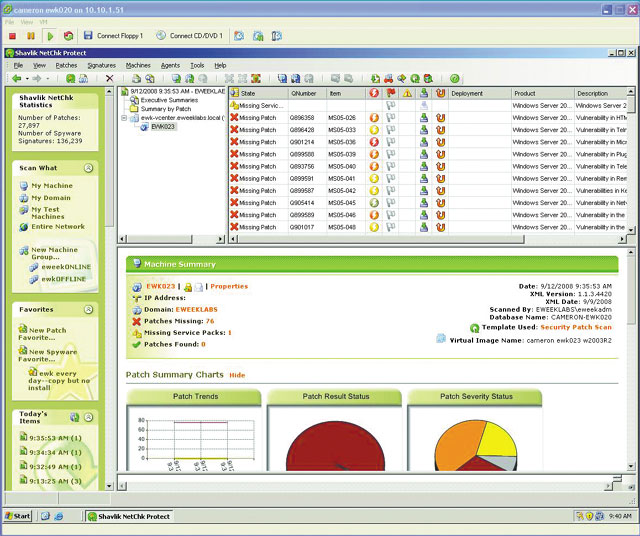Sort by the QNumber column header
The height and width of the screenshot is (536, 640).
307,93
